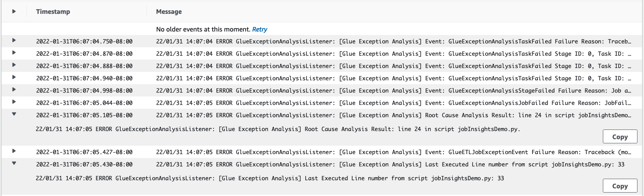Expand all rows using header arrow
Screen dimensions: 644x196
pos(14,12)
